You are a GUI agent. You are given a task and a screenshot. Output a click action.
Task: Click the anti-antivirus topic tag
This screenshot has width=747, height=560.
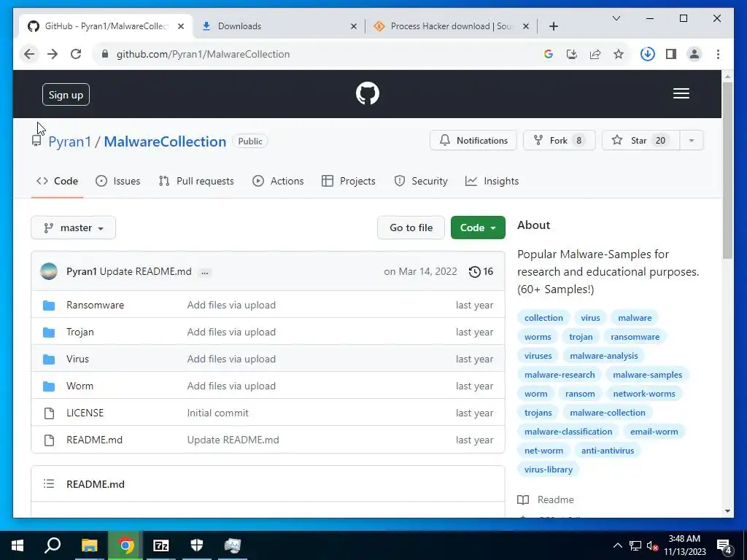(x=608, y=451)
